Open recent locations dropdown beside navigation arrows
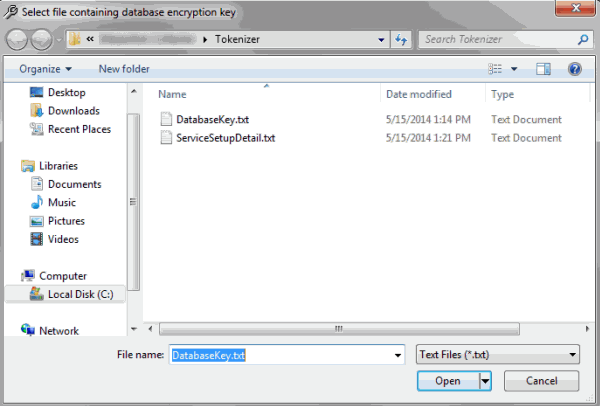Viewport: 600px width, 406px height. [x=59, y=39]
